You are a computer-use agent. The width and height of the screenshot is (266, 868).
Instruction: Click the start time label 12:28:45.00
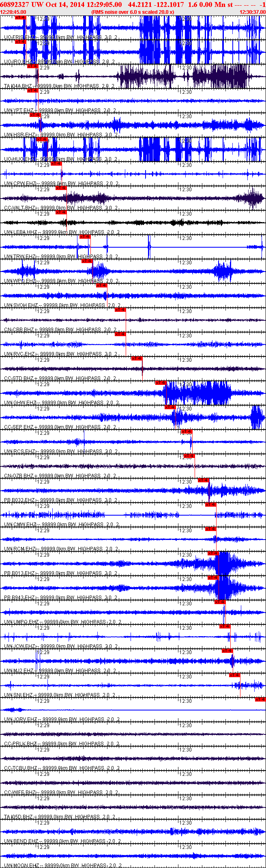click(x=13, y=12)
